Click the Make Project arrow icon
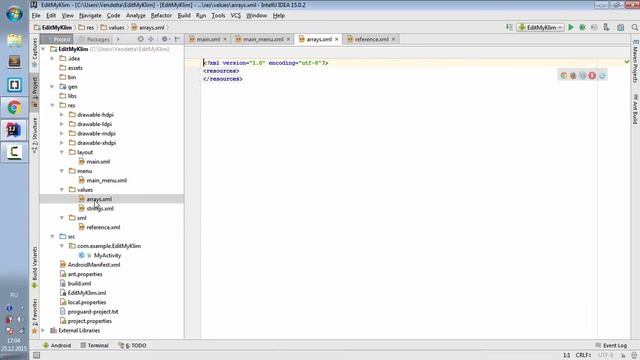 (509, 27)
